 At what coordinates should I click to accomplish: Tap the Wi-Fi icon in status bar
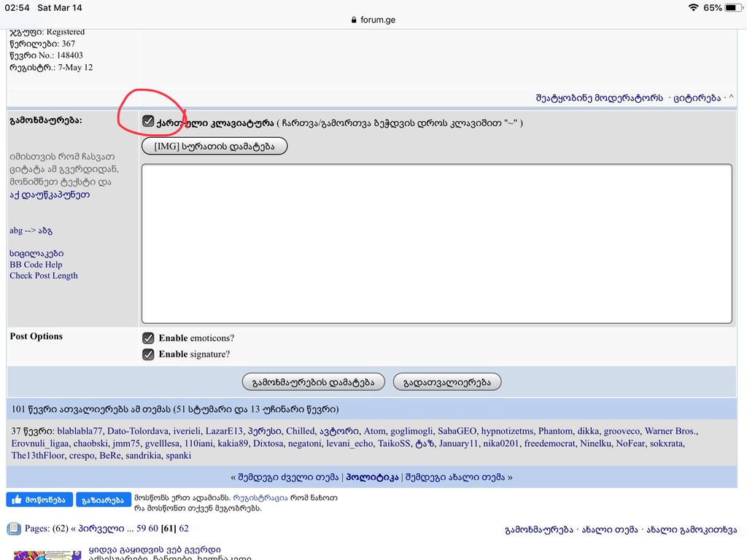(692, 7)
